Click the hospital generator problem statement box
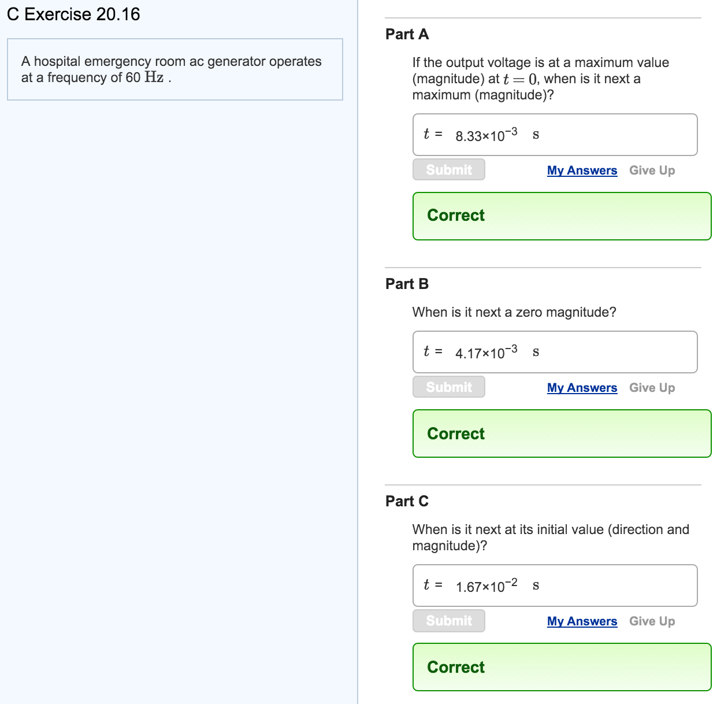The image size is (728, 704). [x=174, y=69]
